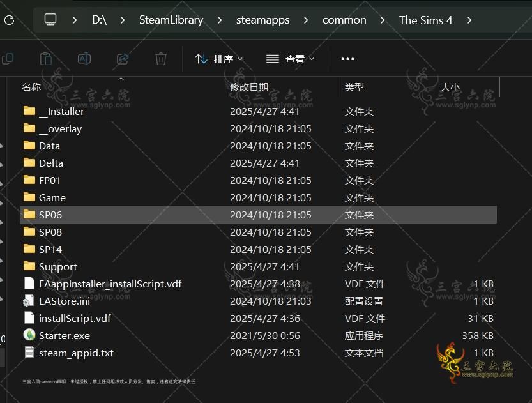Image resolution: width=532 pixels, height=403 pixels.
Task: Navigate to steamapps in the breadcrumb
Action: click(263, 20)
